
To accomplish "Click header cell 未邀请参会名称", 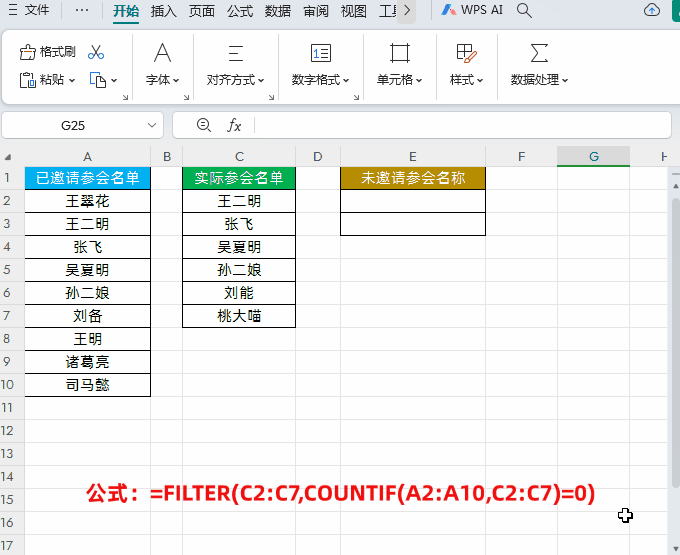I will 413,178.
